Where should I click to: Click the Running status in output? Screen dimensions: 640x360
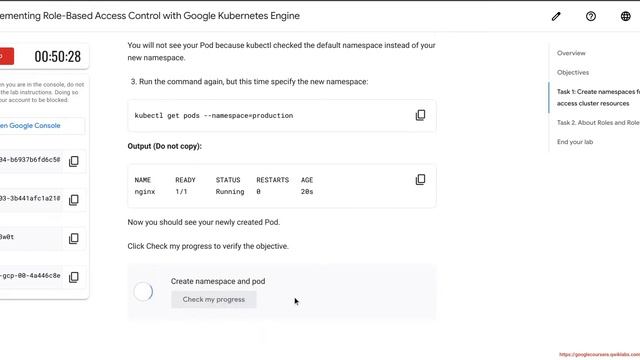click(230, 192)
